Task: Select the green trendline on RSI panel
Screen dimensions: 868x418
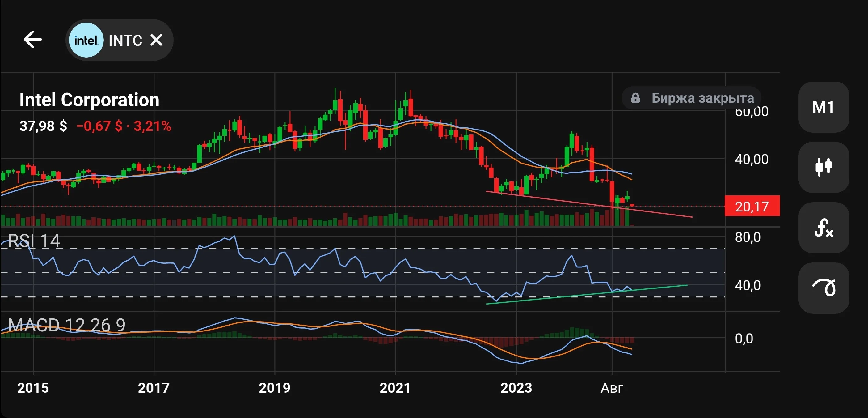Action: [587, 295]
